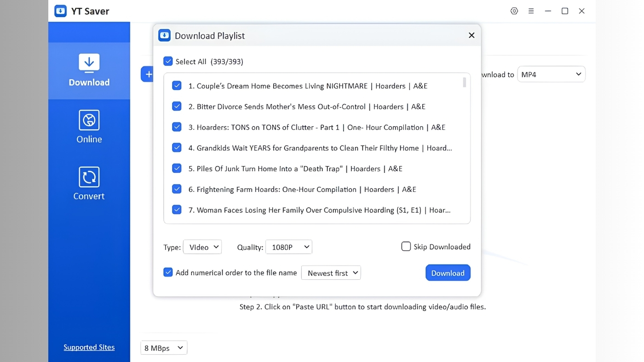
Task: Uncheck video 1 Couple's Dream Home
Action: pos(177,85)
